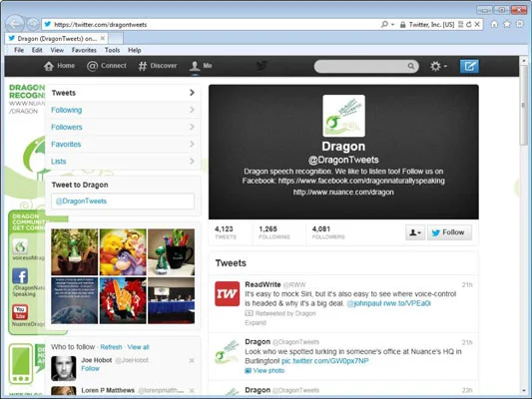532x399 pixels.
Task: Click the Twitter bird logo in top bar
Action: point(262,66)
